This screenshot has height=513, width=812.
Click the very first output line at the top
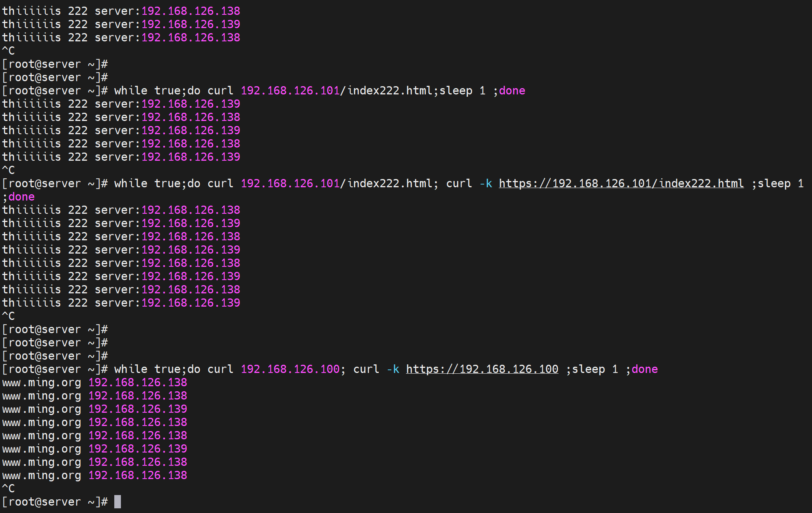click(x=121, y=11)
